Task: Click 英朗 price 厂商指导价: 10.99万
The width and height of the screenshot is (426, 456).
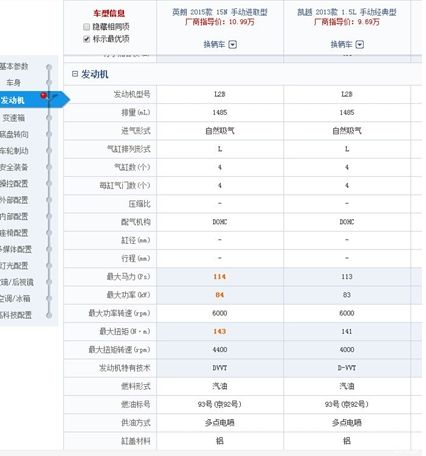Action: [x=220, y=22]
